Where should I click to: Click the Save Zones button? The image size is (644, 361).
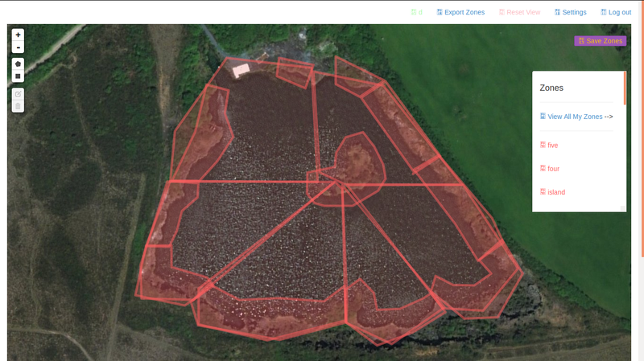coord(600,41)
